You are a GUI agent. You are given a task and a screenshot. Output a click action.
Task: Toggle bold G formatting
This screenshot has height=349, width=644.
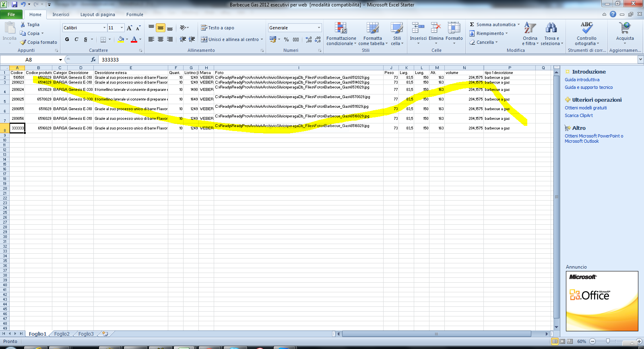[x=67, y=39]
